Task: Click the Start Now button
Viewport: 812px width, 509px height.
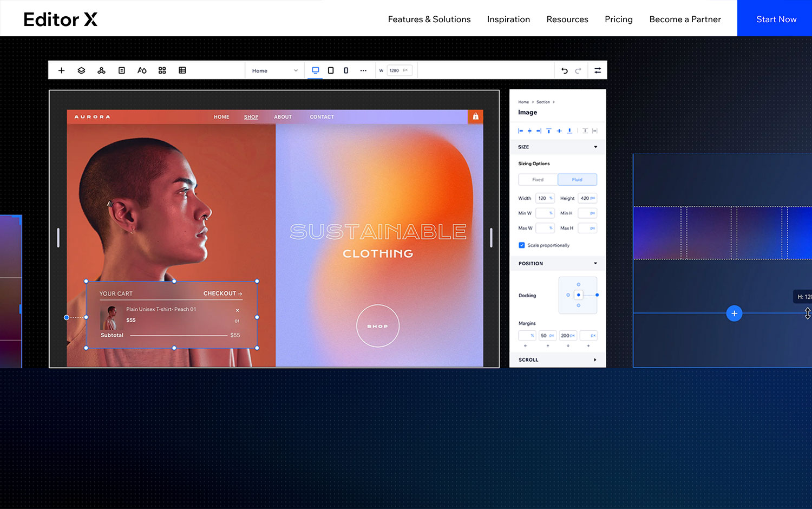Action: coord(776,19)
